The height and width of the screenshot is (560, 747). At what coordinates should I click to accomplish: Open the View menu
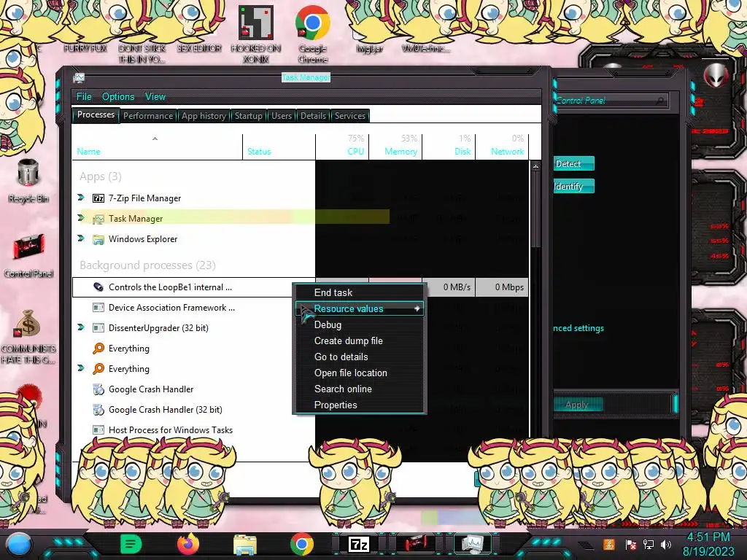point(155,97)
